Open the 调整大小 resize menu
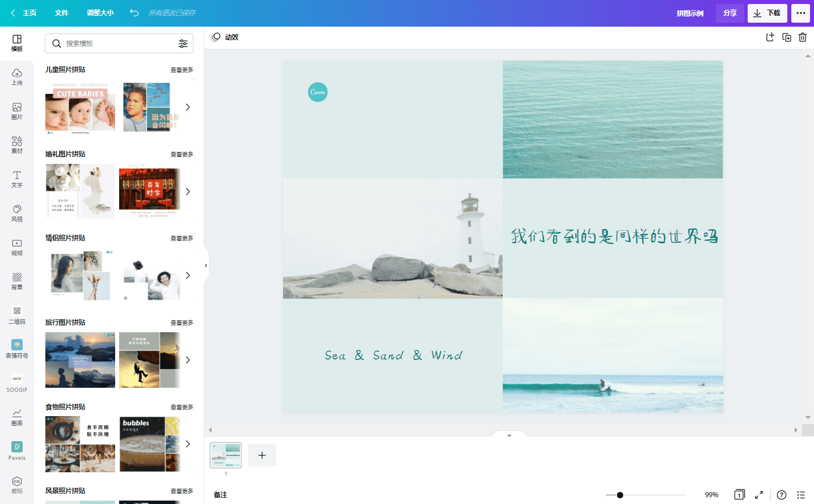Image resolution: width=814 pixels, height=504 pixels. click(100, 13)
